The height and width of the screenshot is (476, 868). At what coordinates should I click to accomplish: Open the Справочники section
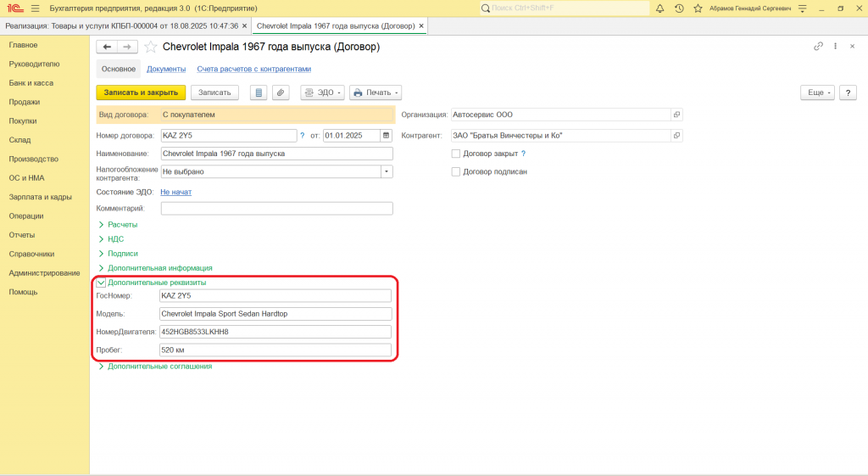coord(31,254)
